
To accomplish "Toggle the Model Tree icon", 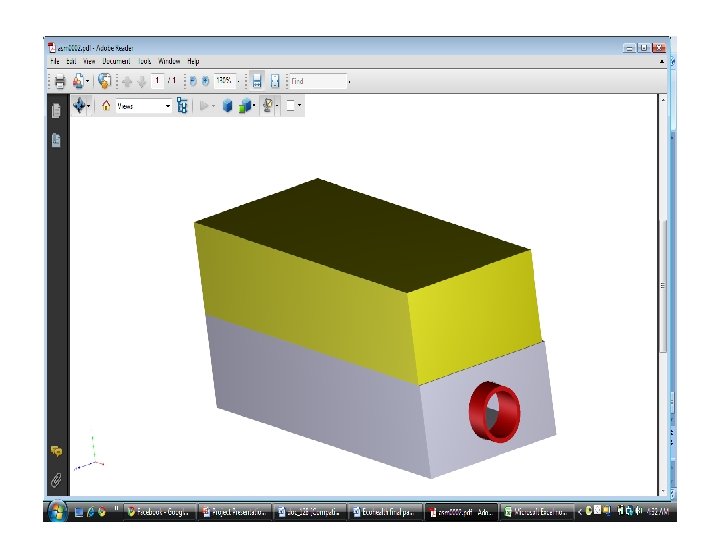I will pyautogui.click(x=182, y=106).
